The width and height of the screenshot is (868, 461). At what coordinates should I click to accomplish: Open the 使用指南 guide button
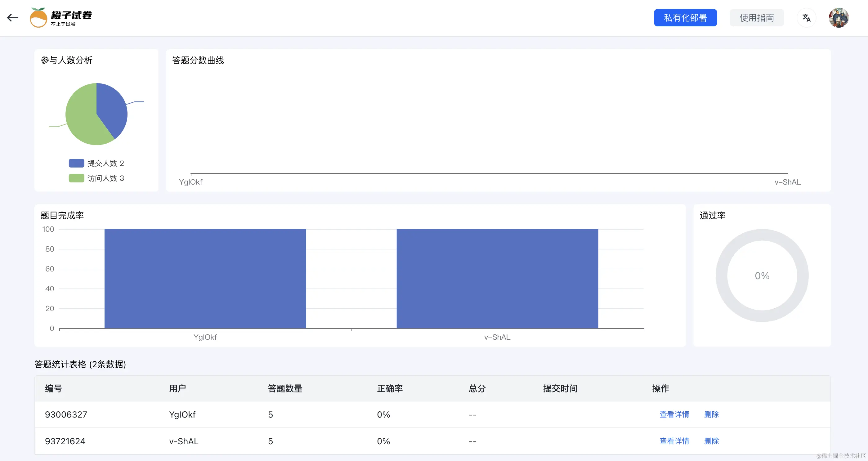coord(756,17)
